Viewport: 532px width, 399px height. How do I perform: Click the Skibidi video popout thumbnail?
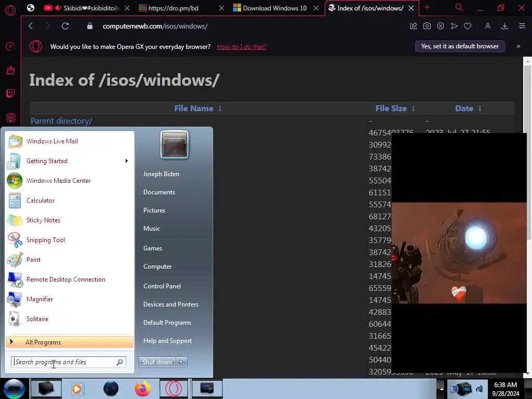tap(459, 253)
